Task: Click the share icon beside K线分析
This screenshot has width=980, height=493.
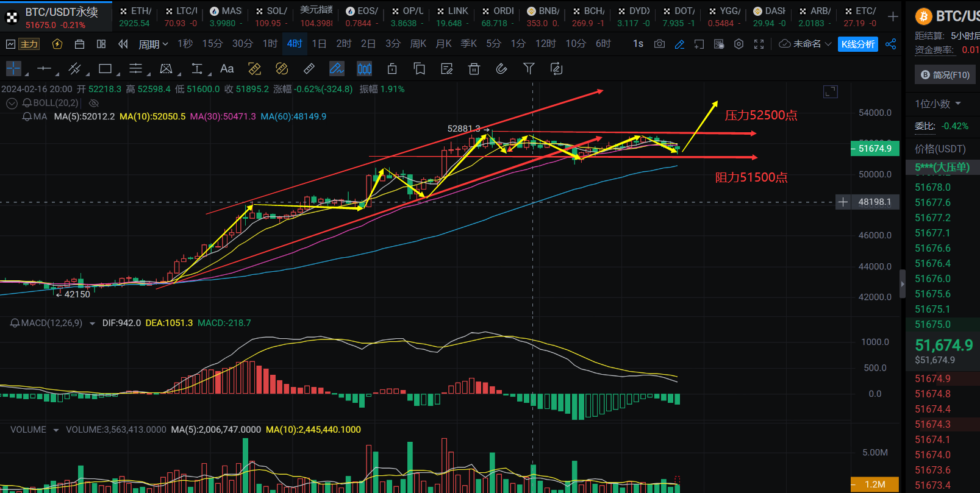Action: (890, 44)
